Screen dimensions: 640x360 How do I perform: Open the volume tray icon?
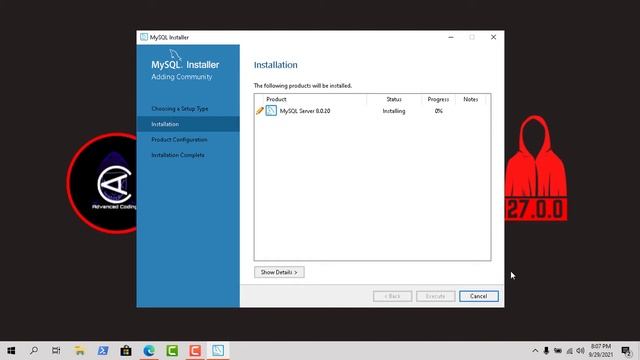[580, 351]
